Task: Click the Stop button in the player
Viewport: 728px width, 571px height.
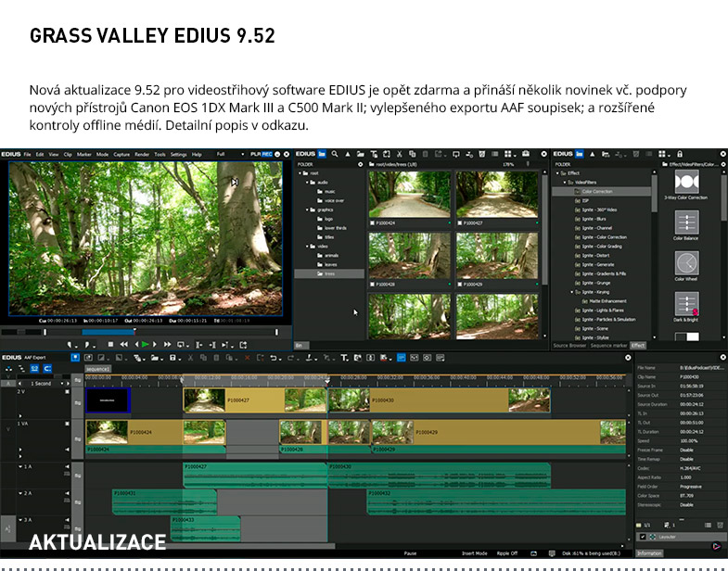Action: click(110, 345)
